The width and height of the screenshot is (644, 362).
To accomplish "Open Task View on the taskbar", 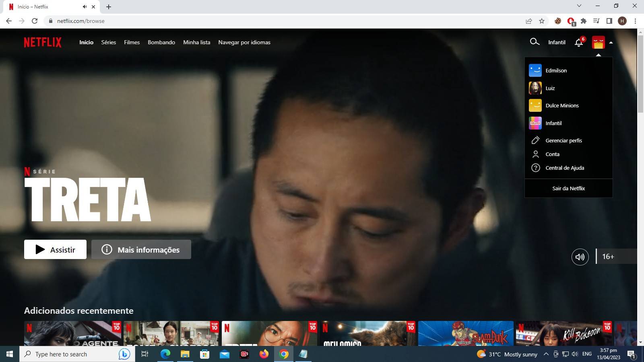I will [x=145, y=354].
